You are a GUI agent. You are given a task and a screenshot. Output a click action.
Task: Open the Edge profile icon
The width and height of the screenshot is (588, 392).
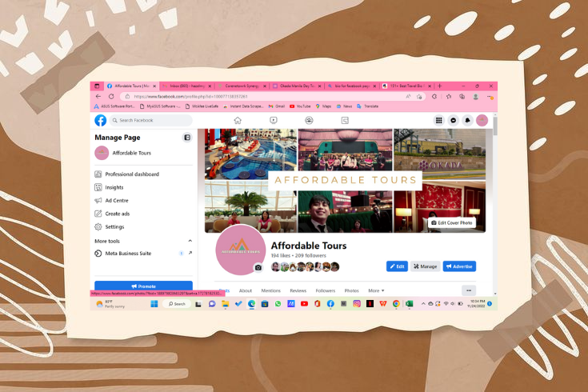475,97
